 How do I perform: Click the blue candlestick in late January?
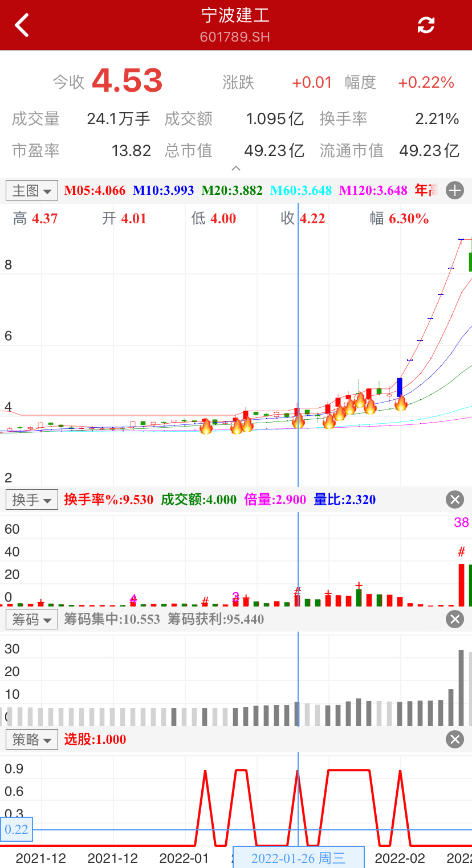400,387
